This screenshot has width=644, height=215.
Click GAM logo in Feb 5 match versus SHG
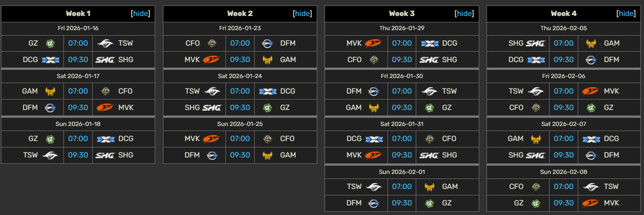click(592, 43)
